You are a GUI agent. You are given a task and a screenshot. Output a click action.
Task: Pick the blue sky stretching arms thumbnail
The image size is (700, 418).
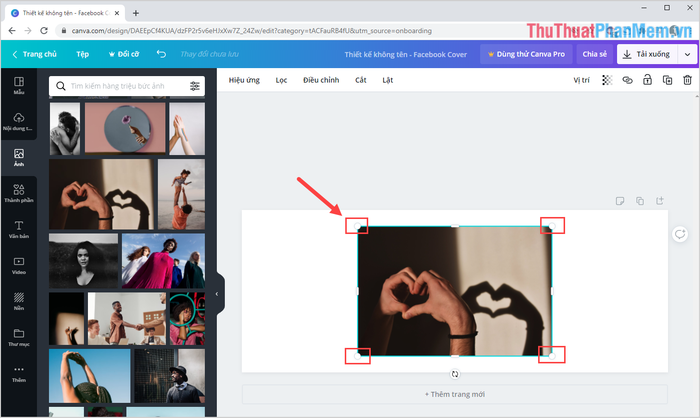pos(90,376)
